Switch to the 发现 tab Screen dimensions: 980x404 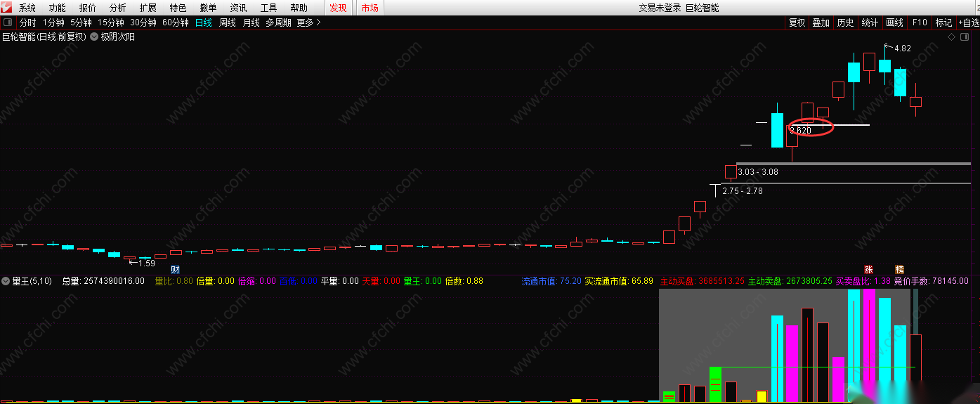[x=338, y=8]
